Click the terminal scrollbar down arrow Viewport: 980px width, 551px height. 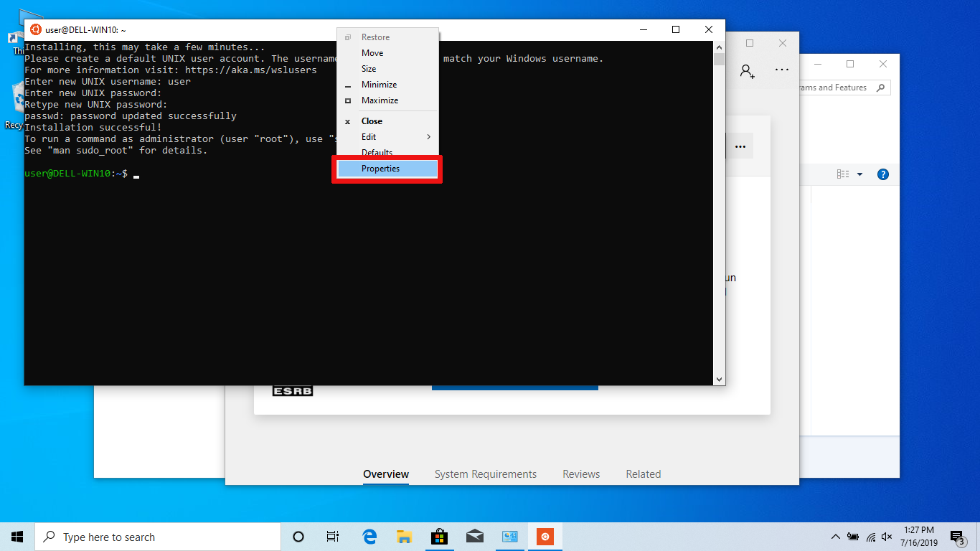[x=719, y=379]
